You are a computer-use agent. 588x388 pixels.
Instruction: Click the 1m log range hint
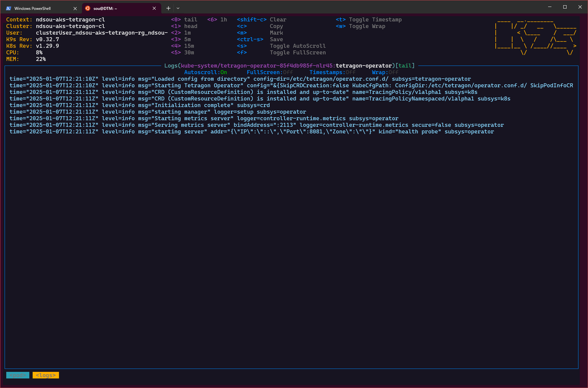point(181,33)
